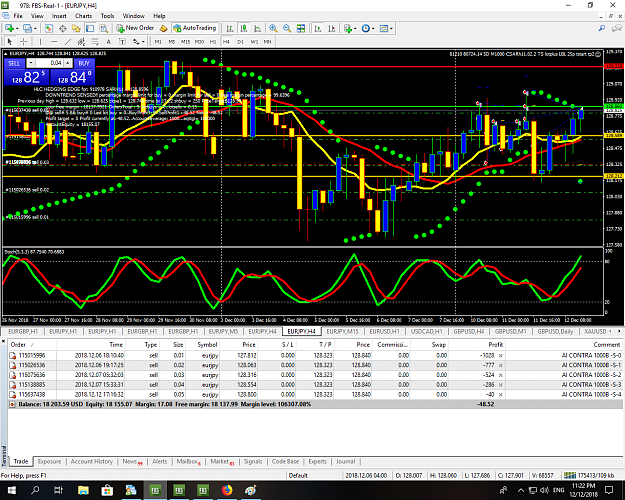Viewport: 625px width, 500px height.
Task: Sort orders by the Order column
Action: (22, 344)
